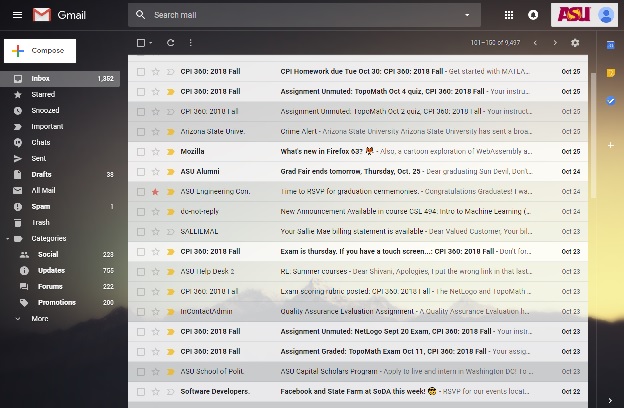624x408 pixels.
Task: Open the Social category
Action: coord(60,254)
